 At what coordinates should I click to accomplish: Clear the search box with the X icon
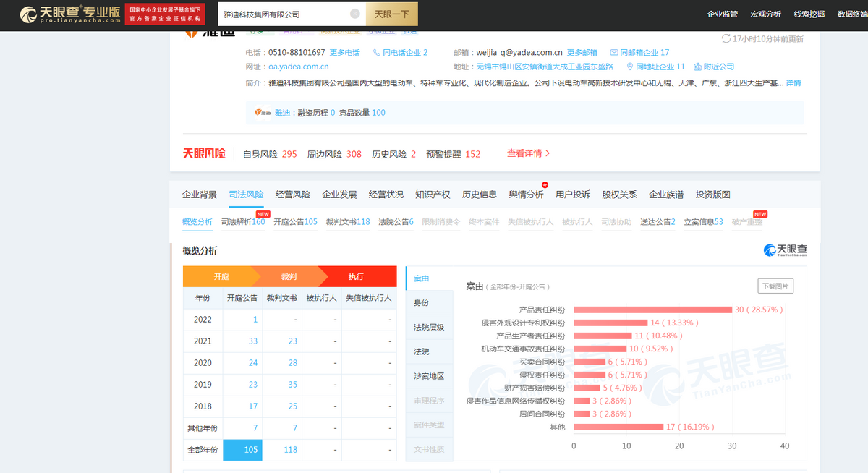(x=354, y=14)
